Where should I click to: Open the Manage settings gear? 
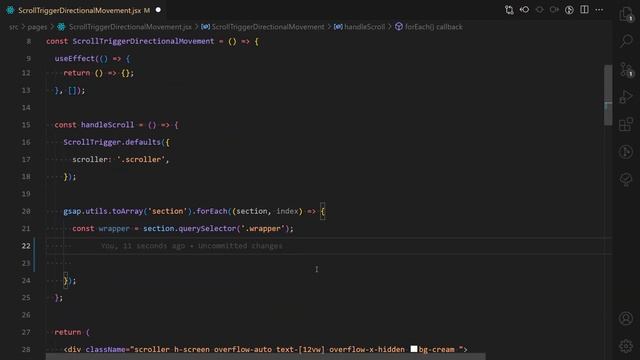[626, 346]
